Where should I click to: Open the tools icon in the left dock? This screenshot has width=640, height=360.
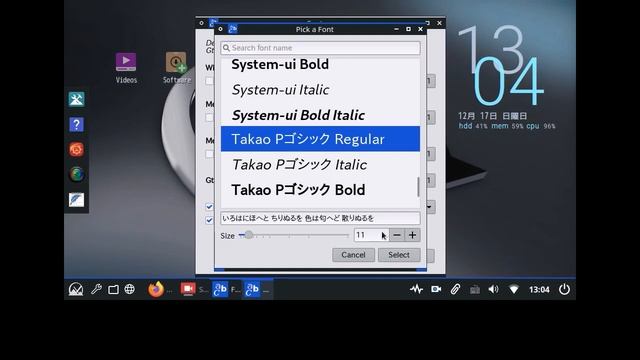pyautogui.click(x=76, y=99)
